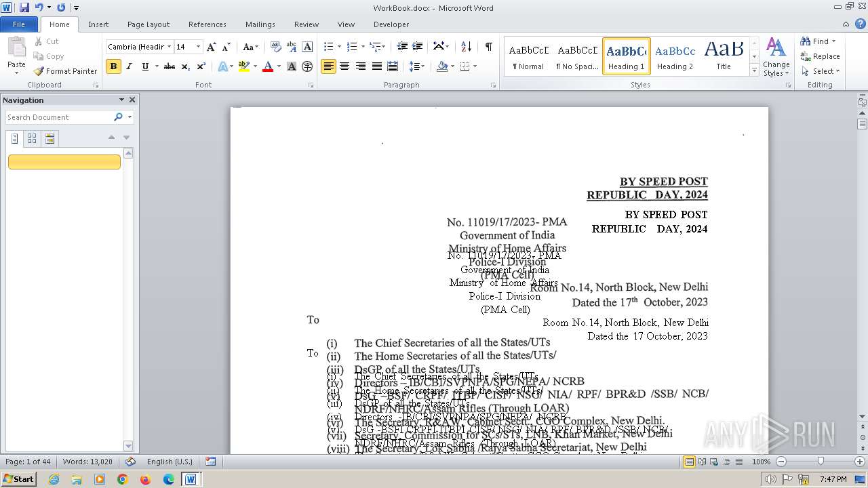Viewport: 868px width, 488px height.
Task: Apply the Title style
Action: click(x=724, y=56)
